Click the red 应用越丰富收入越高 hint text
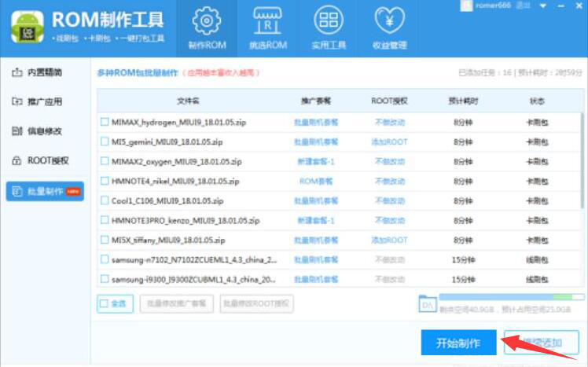Viewport: 588px width, 367px height. click(x=221, y=73)
